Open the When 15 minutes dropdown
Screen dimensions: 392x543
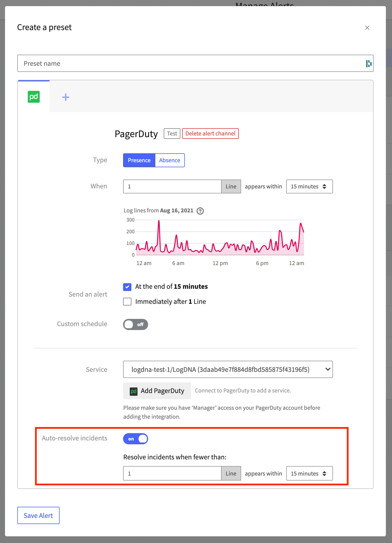[x=309, y=186]
